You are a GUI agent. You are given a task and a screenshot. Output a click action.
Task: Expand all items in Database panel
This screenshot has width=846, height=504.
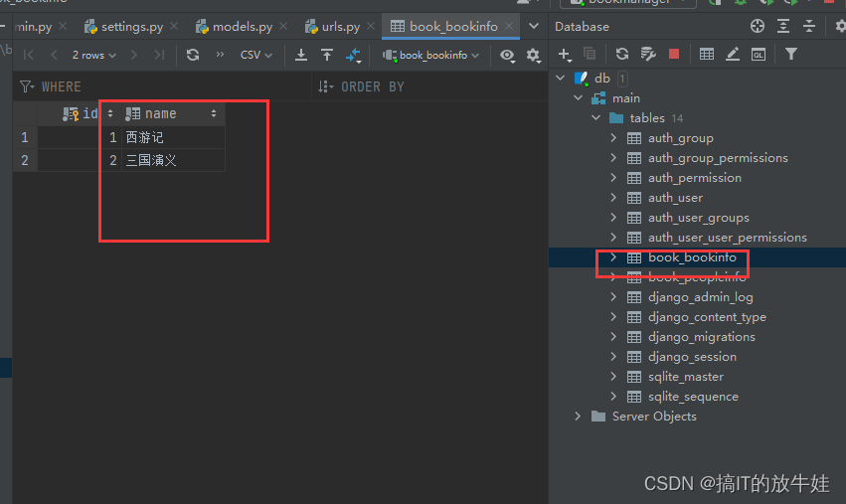click(x=783, y=26)
